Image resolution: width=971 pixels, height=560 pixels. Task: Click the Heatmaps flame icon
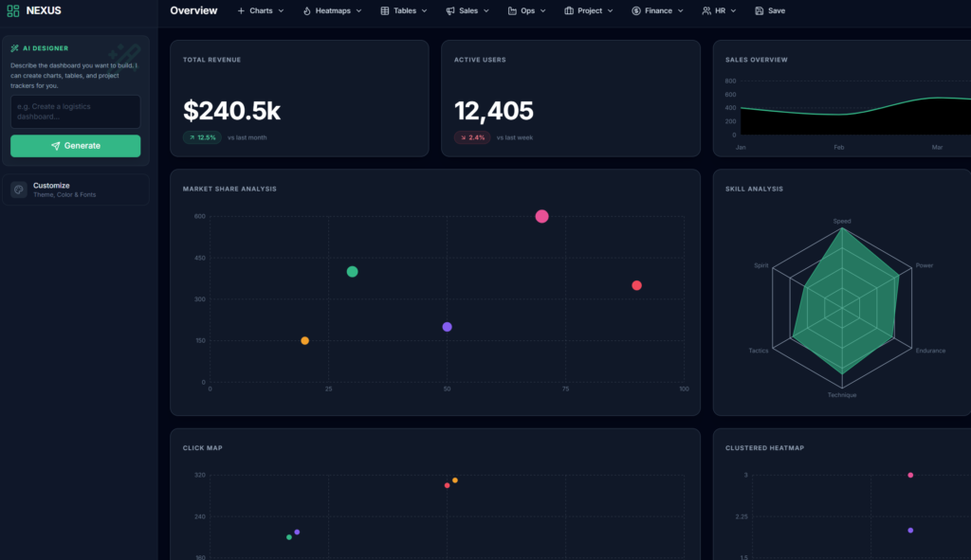click(x=307, y=11)
